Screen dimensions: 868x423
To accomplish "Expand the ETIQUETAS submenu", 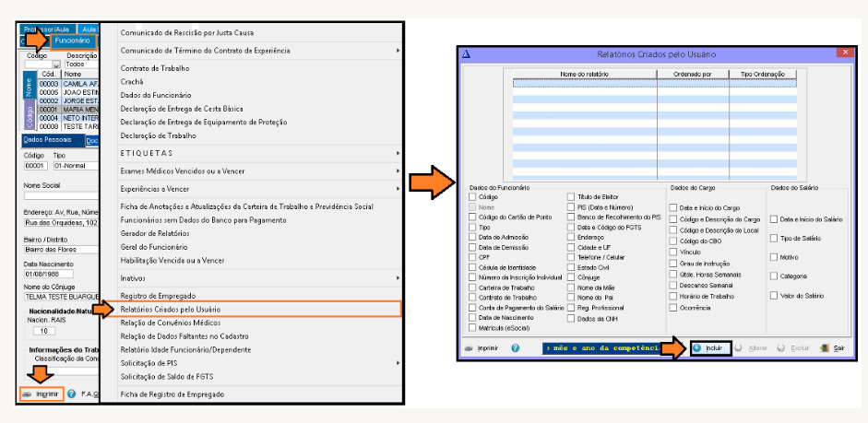I will (398, 153).
